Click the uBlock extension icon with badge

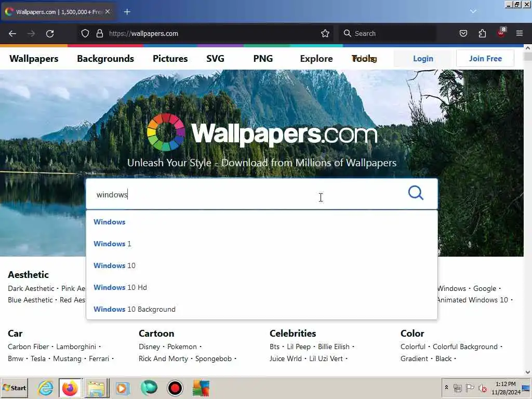tap(501, 33)
